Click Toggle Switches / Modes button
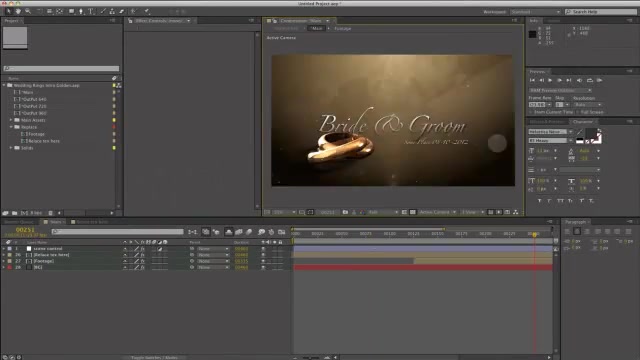The height and width of the screenshot is (360, 640). pyautogui.click(x=154, y=358)
